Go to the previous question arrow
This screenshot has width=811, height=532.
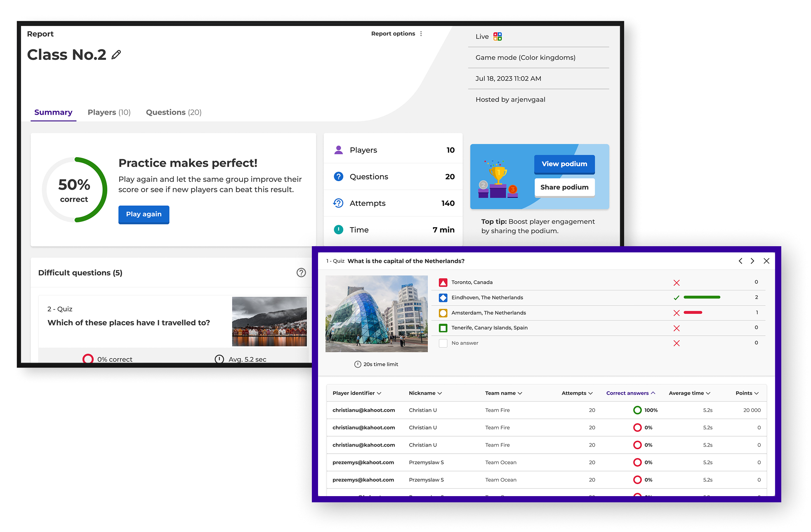(740, 261)
